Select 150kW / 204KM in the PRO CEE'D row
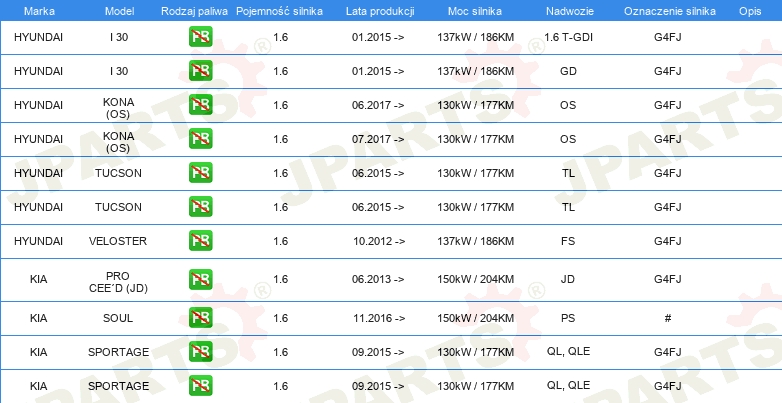The height and width of the screenshot is (403, 782). [x=475, y=279]
